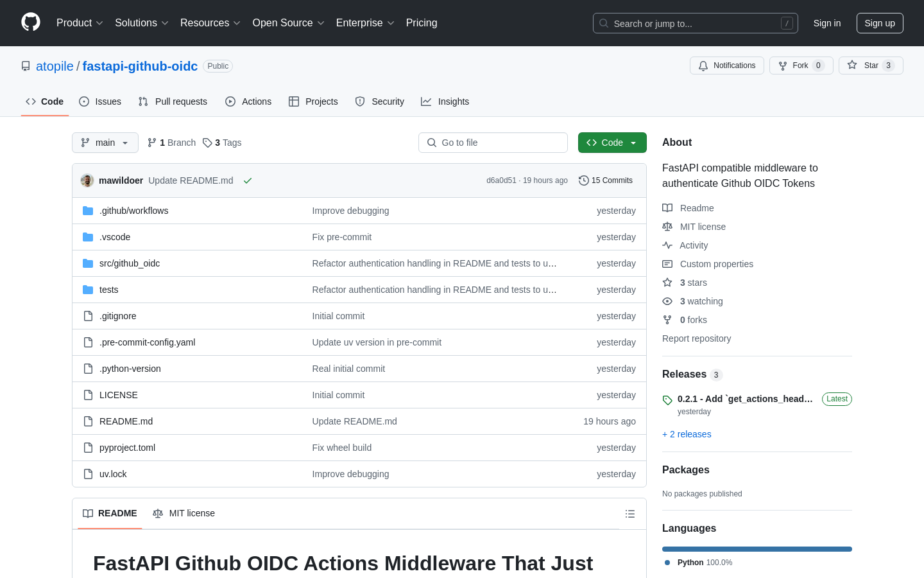The height and width of the screenshot is (578, 924).
Task: Click the GitHub logo icon
Action: (x=31, y=22)
